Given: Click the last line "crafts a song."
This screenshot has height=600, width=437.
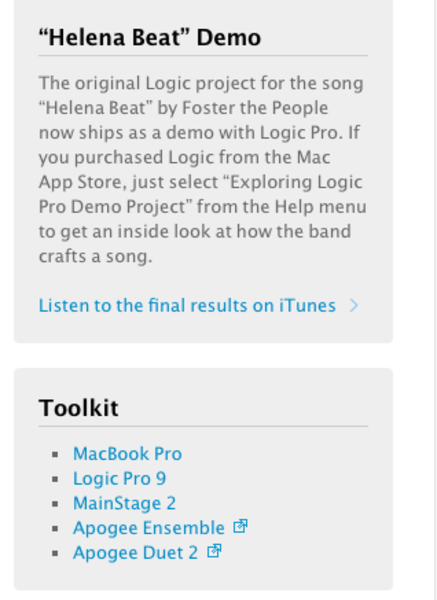Looking at the screenshot, I should [x=96, y=256].
